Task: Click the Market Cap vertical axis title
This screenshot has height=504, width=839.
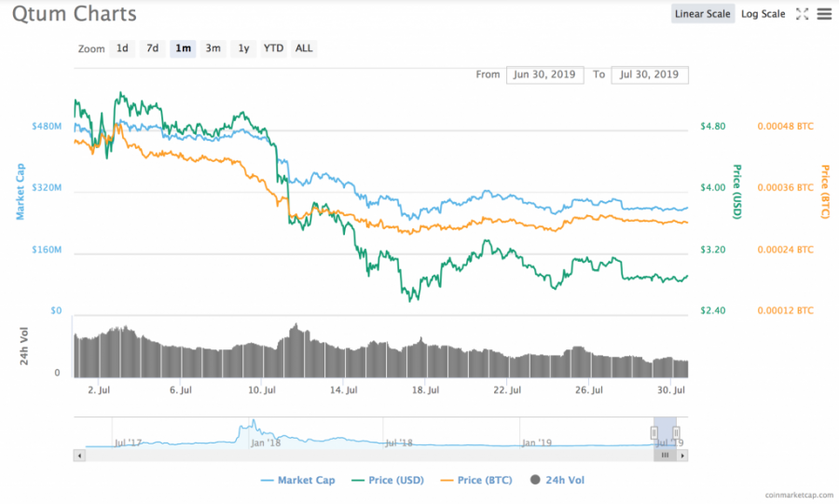Action: point(20,191)
